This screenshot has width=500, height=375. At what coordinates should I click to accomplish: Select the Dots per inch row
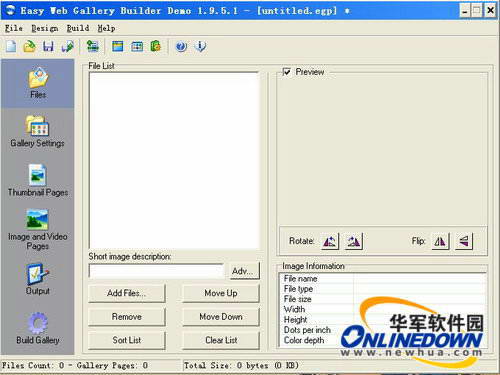[382, 330]
